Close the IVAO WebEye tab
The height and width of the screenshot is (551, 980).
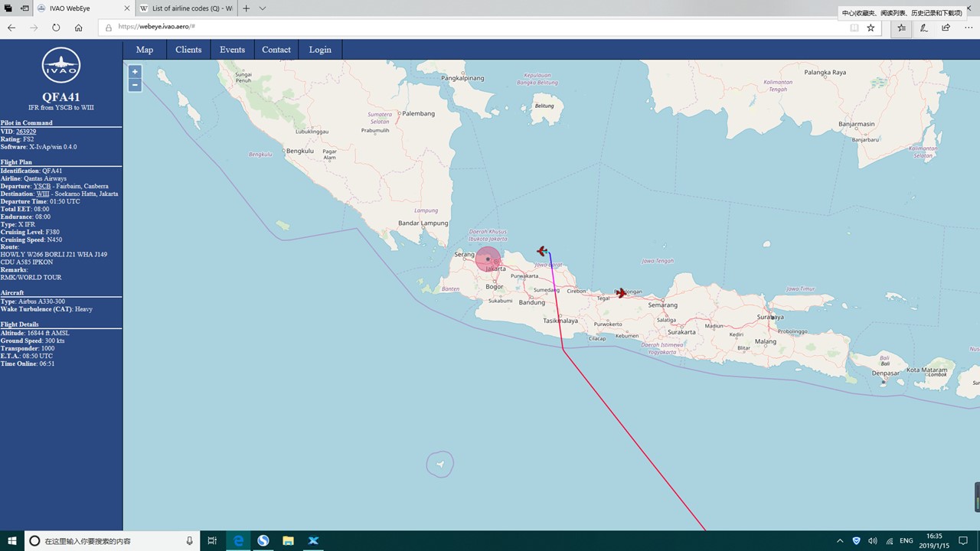point(127,8)
